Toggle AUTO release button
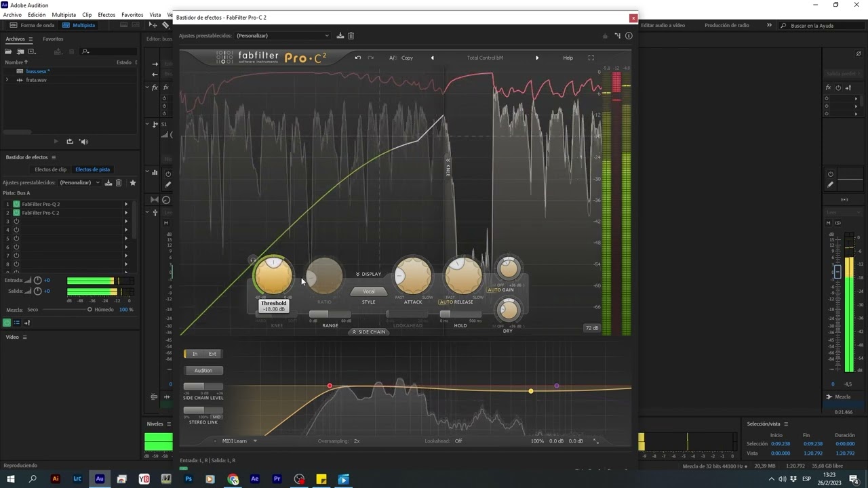Viewport: 868px width, 488px height. [446, 302]
